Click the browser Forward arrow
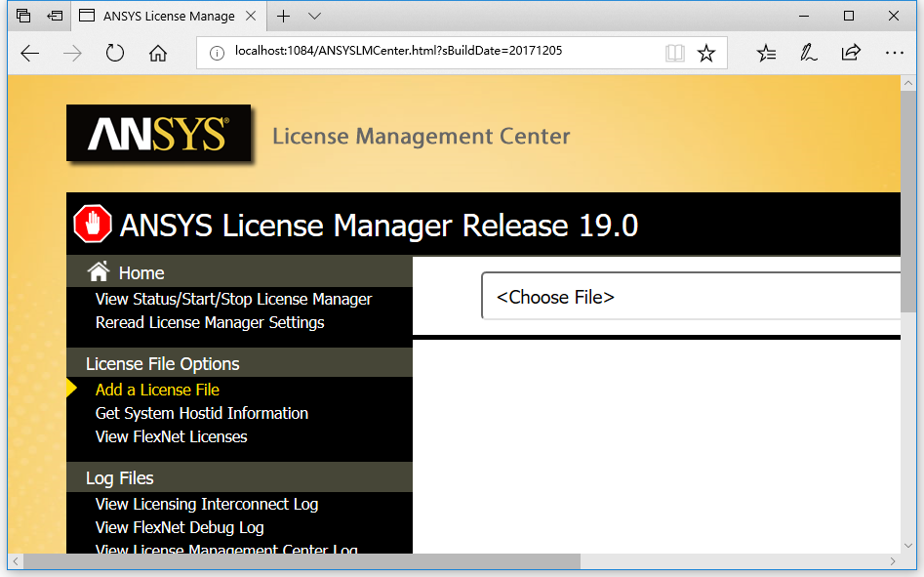Image resolution: width=924 pixels, height=577 pixels. pos(72,54)
